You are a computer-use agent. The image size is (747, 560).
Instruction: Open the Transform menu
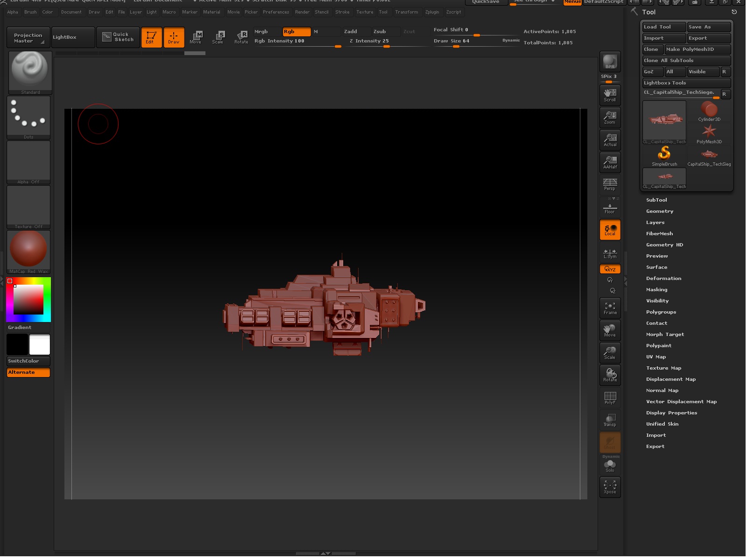407,12
